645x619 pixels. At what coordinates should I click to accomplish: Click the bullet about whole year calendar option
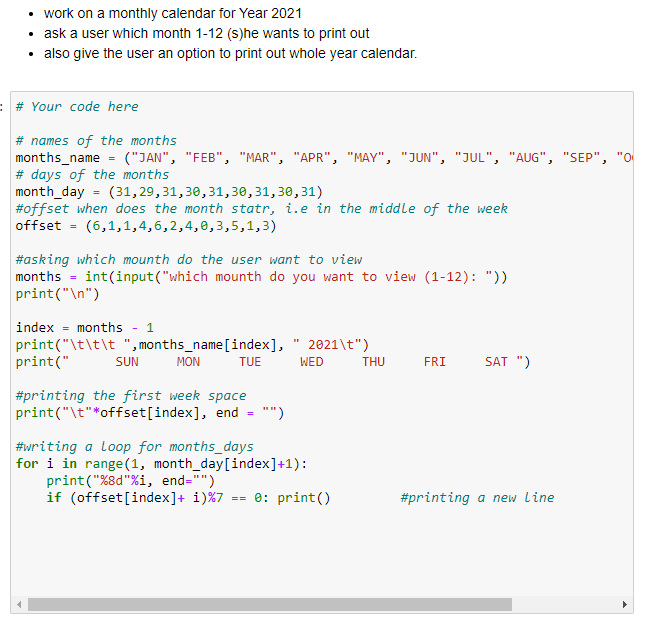[230, 53]
